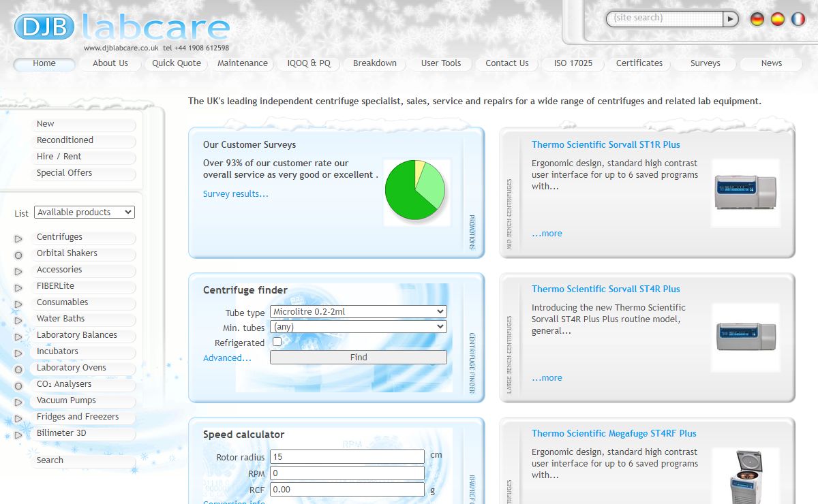Open the User Tools menu item

(x=441, y=63)
